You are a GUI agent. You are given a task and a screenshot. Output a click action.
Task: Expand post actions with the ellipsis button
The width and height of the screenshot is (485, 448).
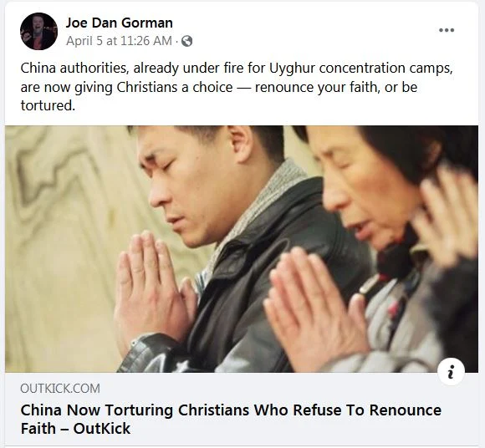point(447,30)
